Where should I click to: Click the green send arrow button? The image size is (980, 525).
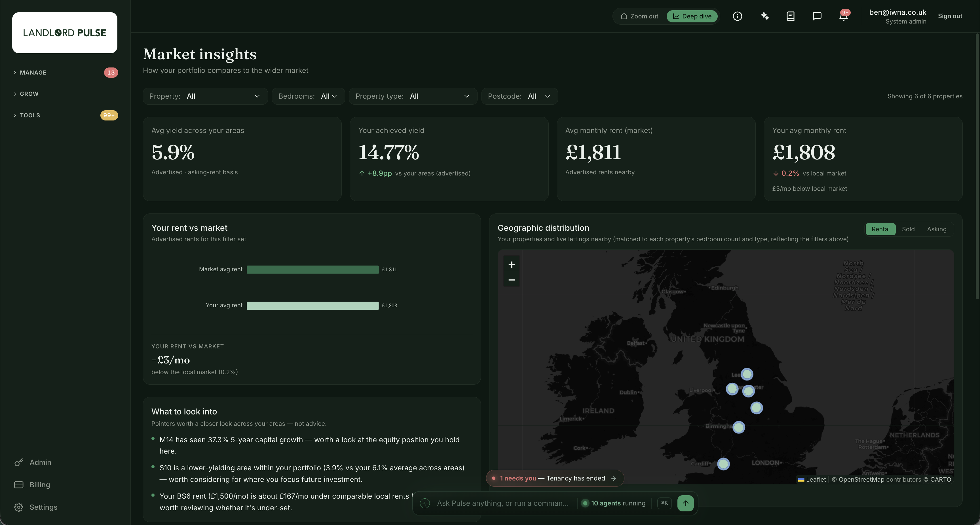coord(686,503)
